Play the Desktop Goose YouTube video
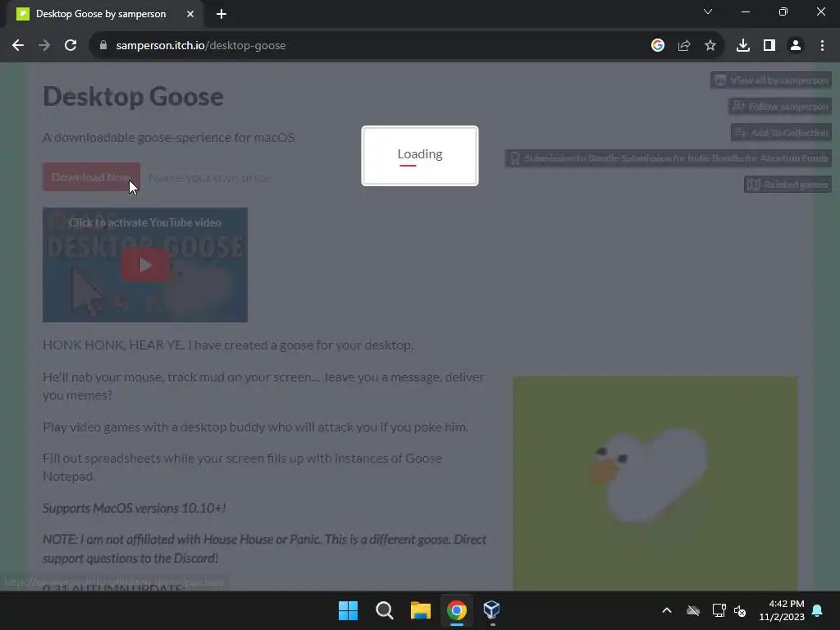The width and height of the screenshot is (840, 630). [145, 265]
